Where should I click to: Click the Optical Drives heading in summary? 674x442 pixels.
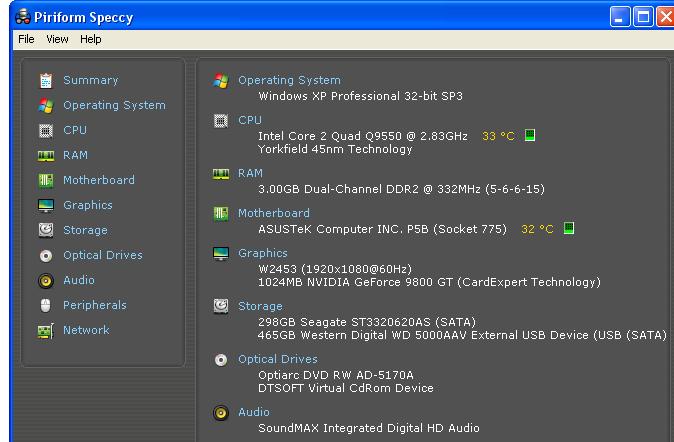(278, 359)
